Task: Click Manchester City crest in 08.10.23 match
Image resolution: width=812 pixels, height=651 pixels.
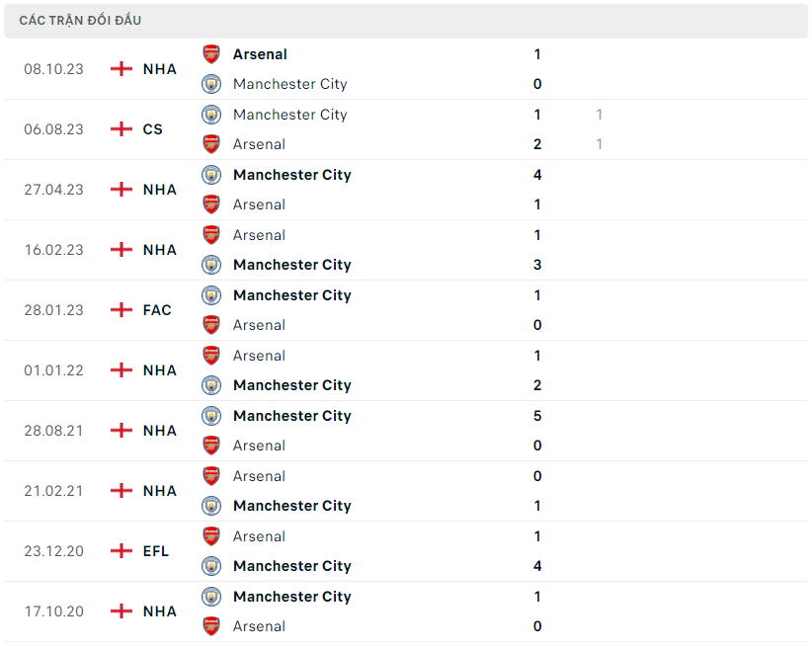Action: 211,84
